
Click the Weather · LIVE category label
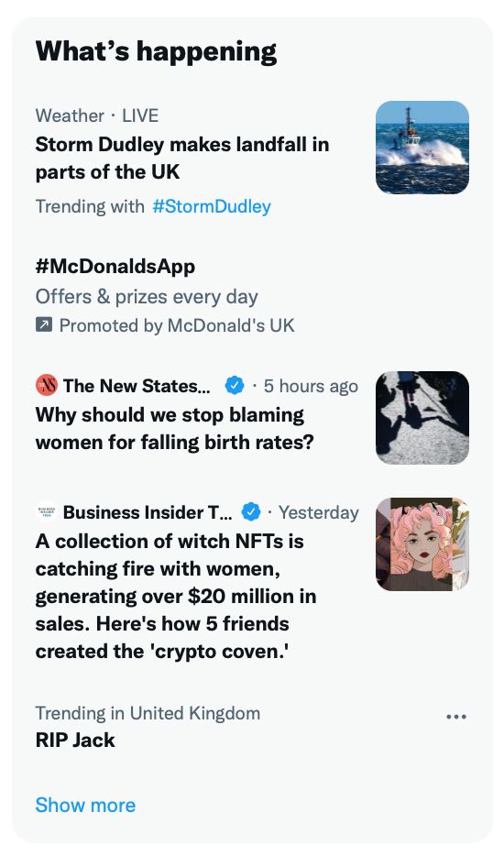click(x=96, y=115)
